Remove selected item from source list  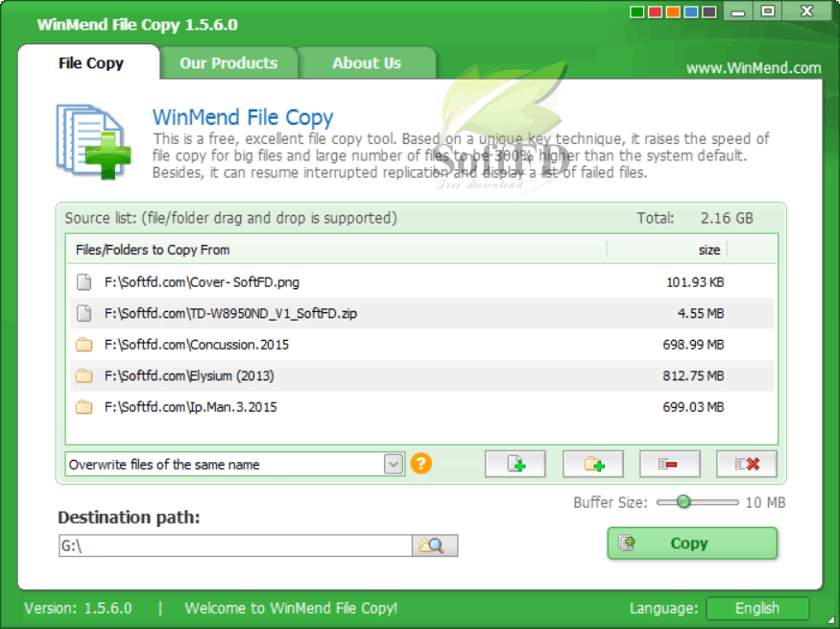coord(670,464)
